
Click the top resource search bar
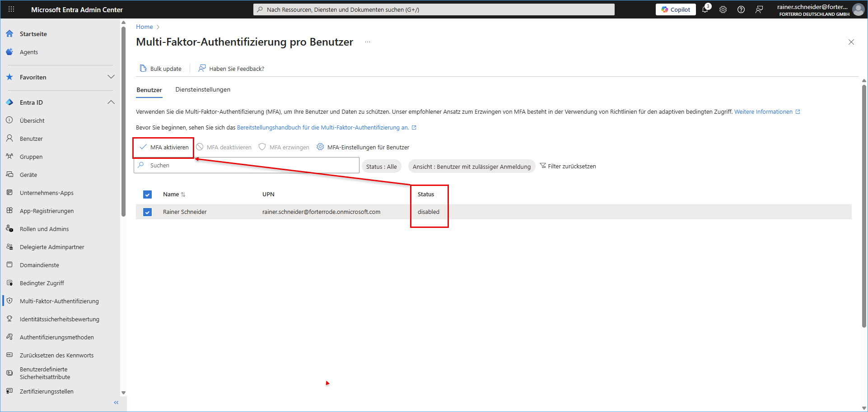pyautogui.click(x=434, y=9)
